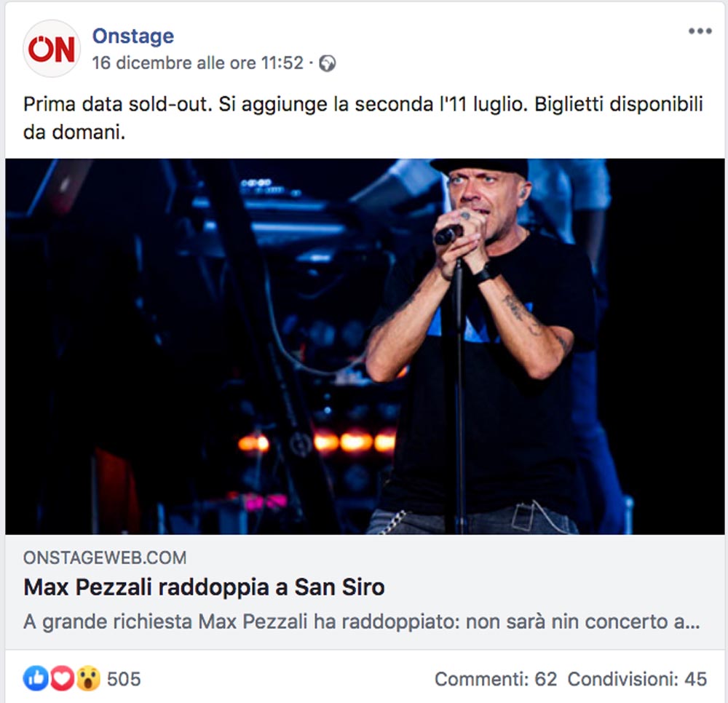Image resolution: width=728 pixels, height=703 pixels.
Task: Open the Condivisioni: 45 shares list
Action: (637, 679)
